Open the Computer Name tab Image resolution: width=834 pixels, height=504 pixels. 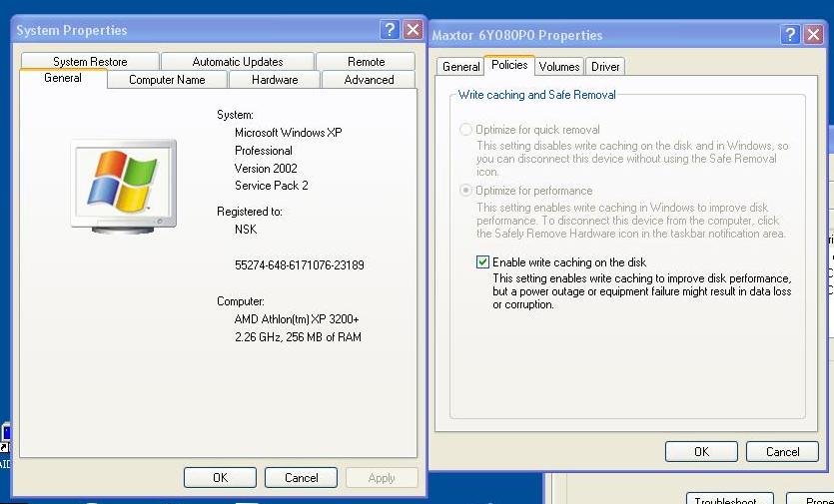coord(167,80)
